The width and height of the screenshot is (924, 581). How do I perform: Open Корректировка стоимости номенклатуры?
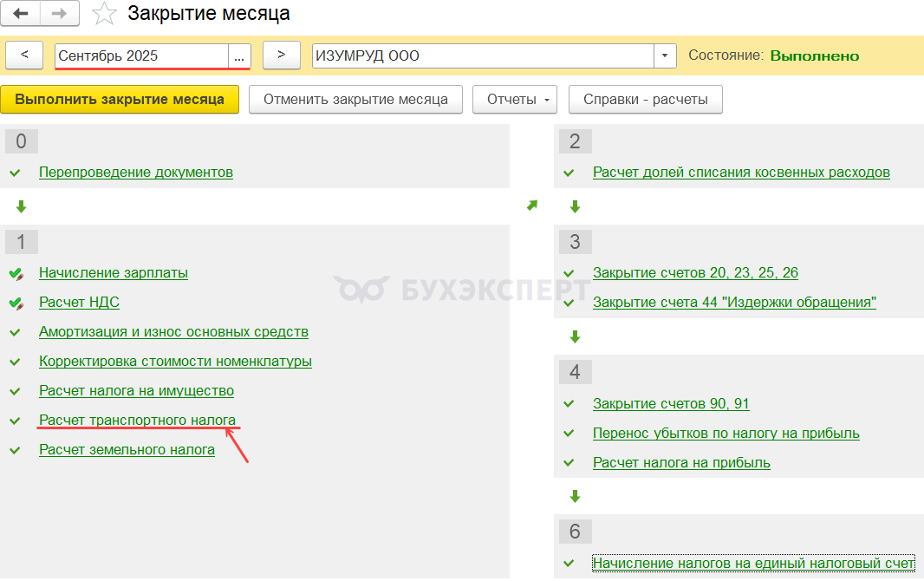[175, 362]
